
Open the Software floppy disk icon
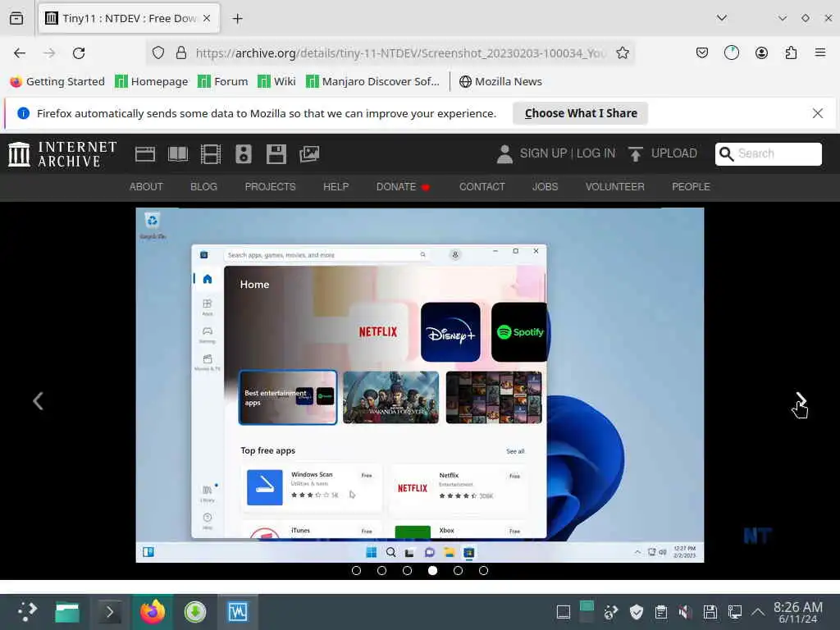[x=276, y=154]
